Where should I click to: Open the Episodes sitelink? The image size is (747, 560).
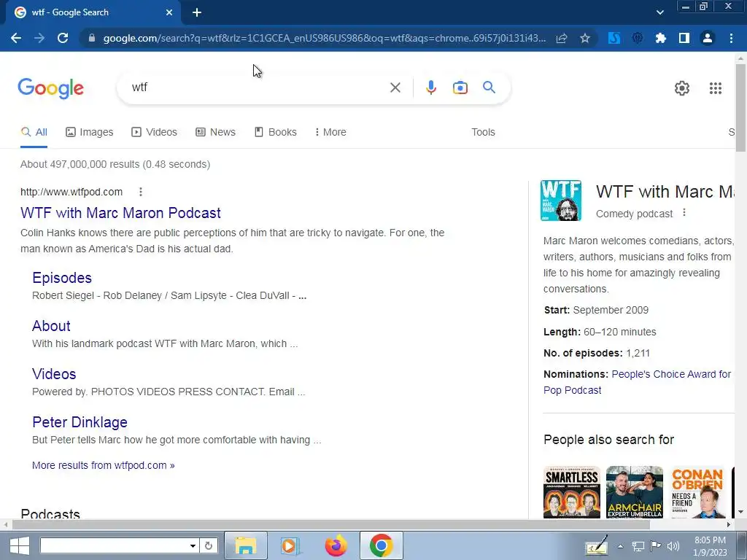point(62,278)
